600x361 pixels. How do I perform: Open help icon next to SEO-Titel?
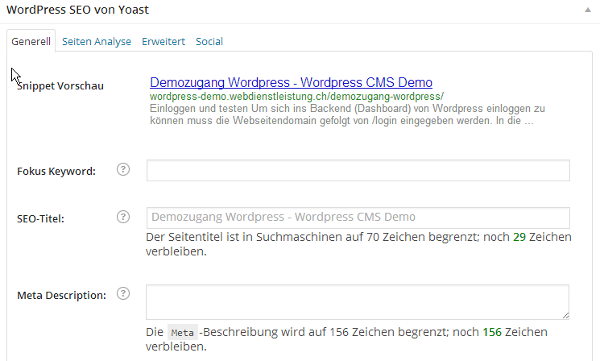click(123, 217)
